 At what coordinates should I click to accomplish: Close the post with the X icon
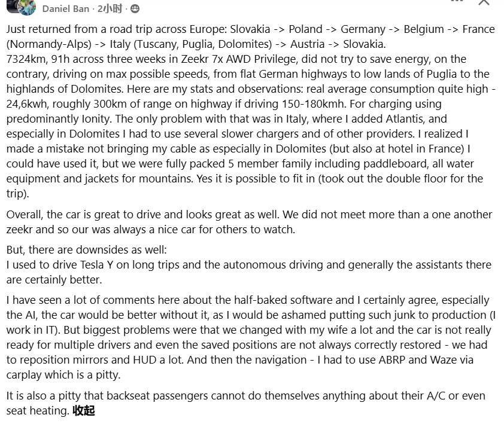(484, 2)
